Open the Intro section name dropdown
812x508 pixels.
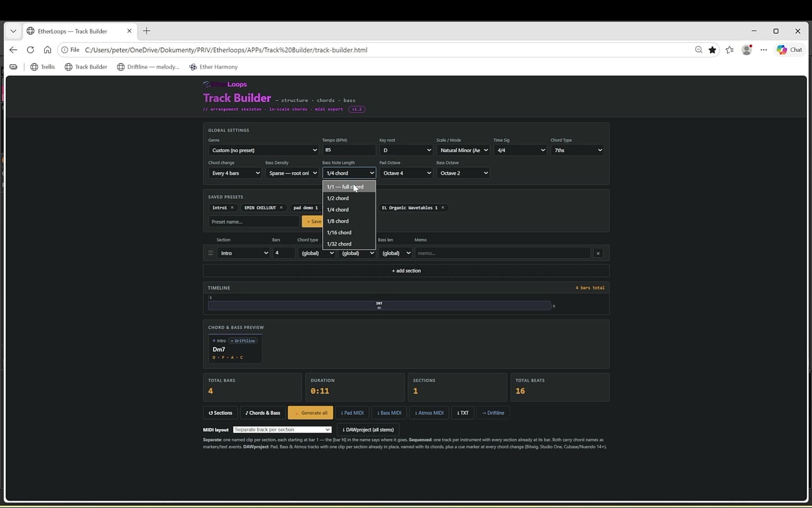point(244,253)
